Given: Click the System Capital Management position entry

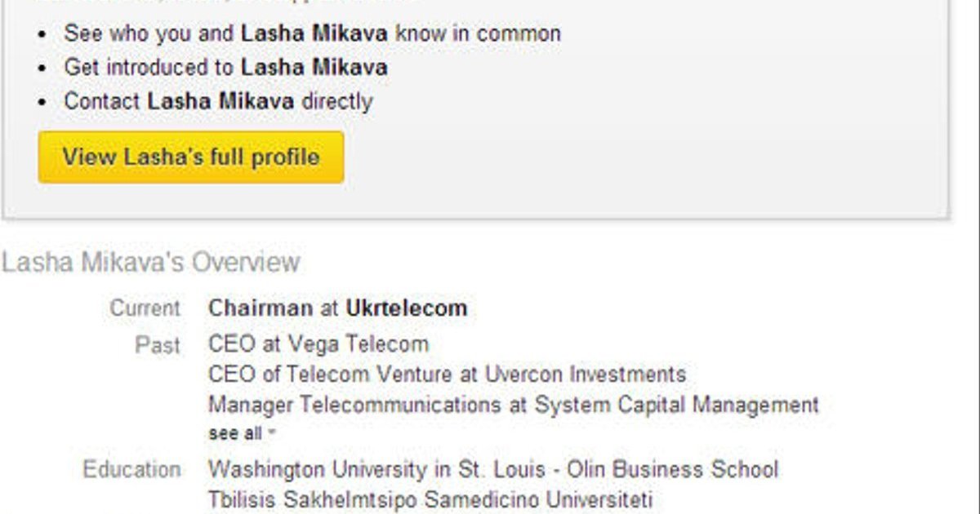Looking at the screenshot, I should (x=513, y=405).
